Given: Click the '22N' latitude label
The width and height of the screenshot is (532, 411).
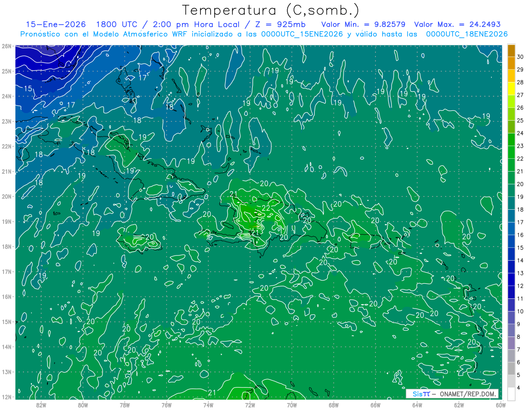Looking at the screenshot, I should click(x=7, y=146).
